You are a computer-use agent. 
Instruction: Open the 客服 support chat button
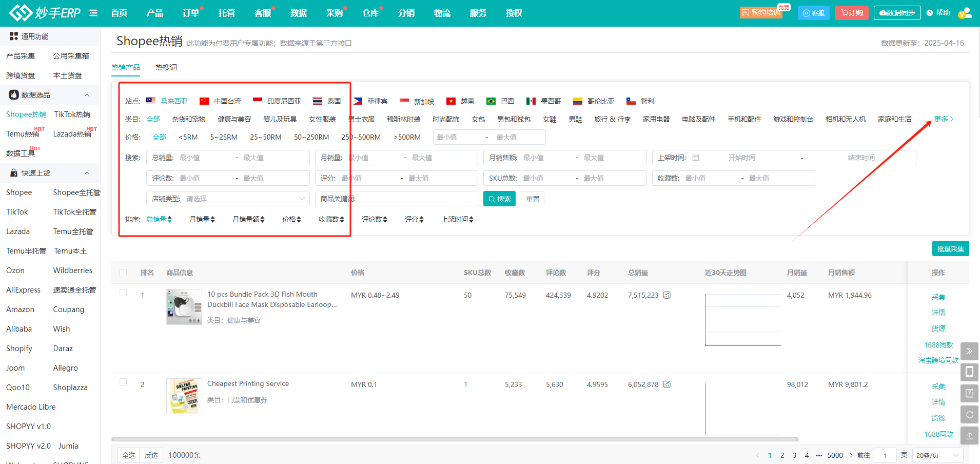point(814,13)
